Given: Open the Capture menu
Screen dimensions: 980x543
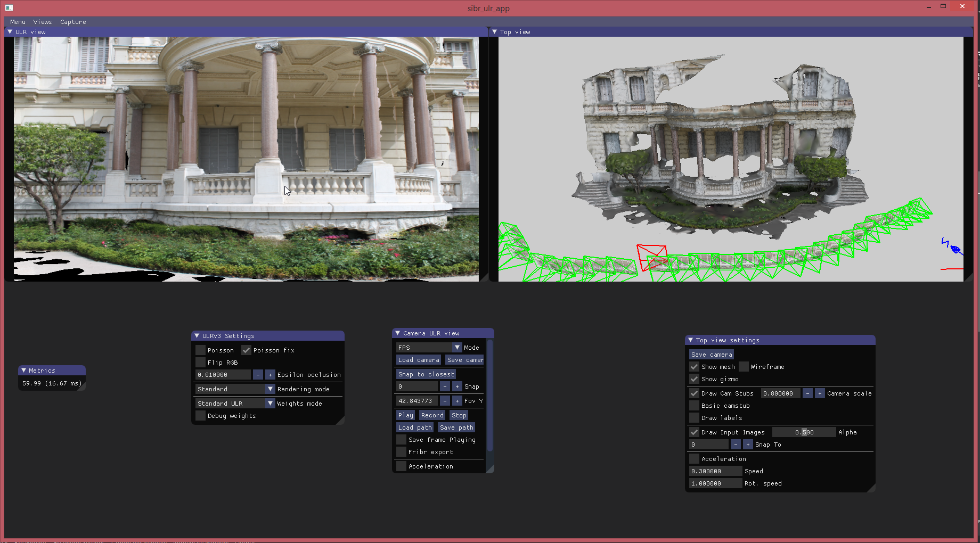Looking at the screenshot, I should 73,22.
